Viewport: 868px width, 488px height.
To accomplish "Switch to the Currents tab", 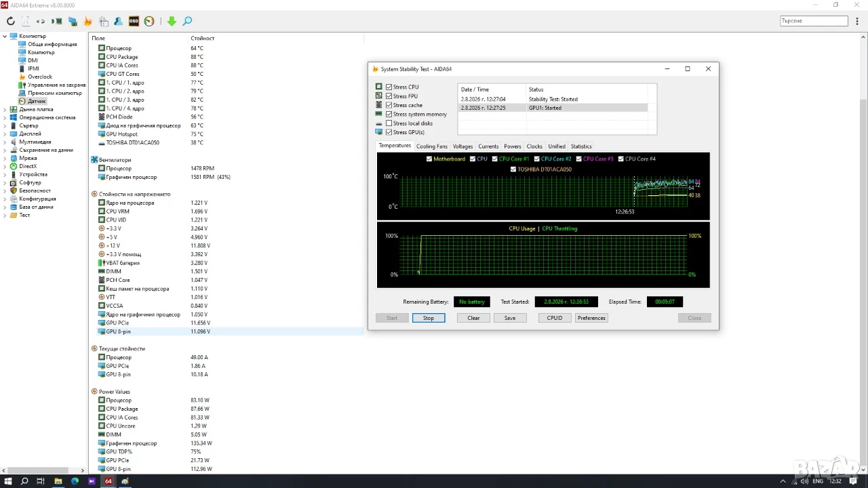I will tap(488, 146).
